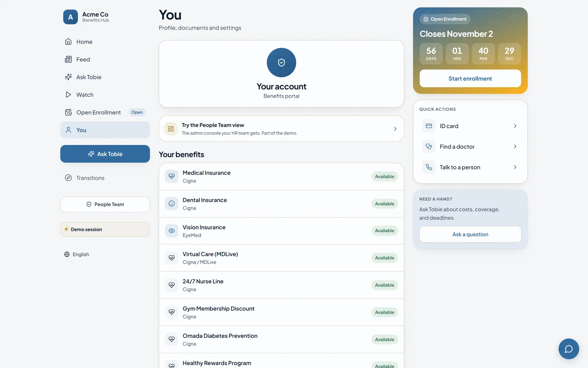This screenshot has height=368, width=588.
Task: Click the ID card icon
Action: pos(429,126)
